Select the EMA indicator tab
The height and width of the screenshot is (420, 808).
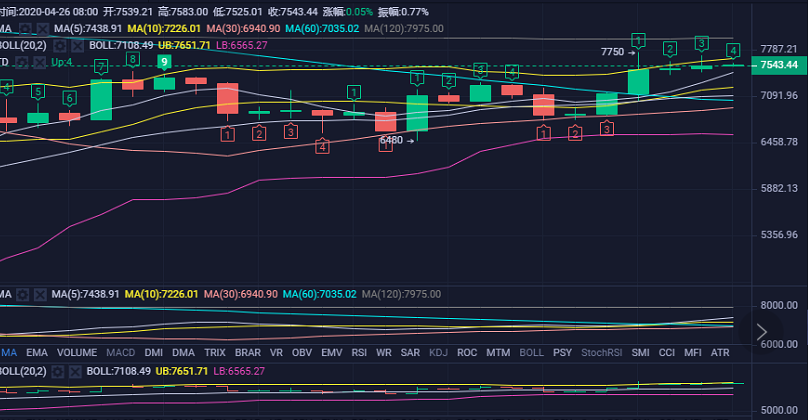tap(37, 352)
